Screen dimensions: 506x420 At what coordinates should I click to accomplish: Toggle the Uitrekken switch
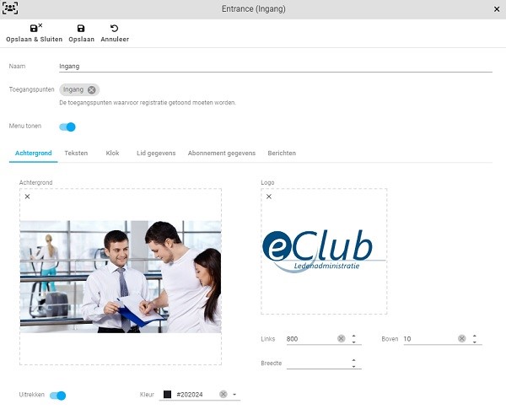tap(58, 396)
